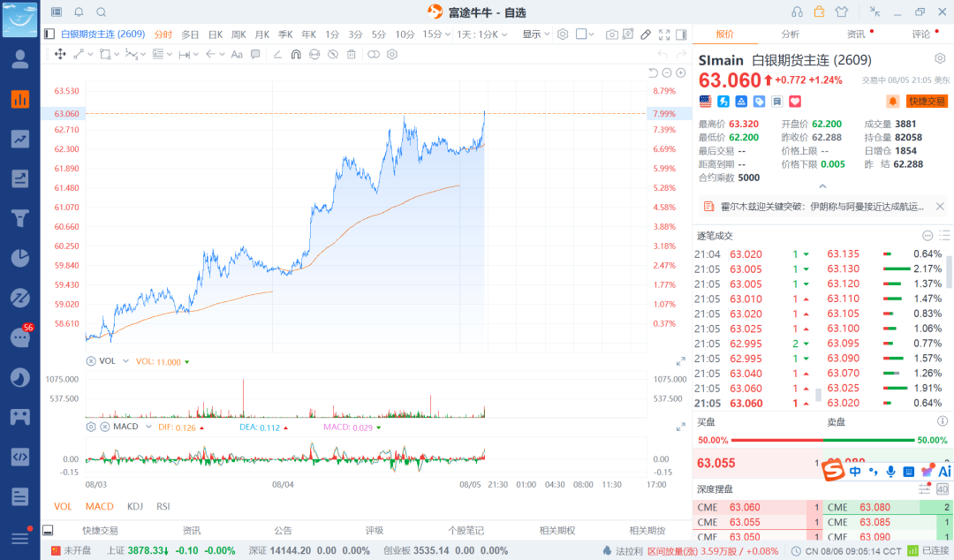Open the customer service headset icon

click(x=797, y=12)
